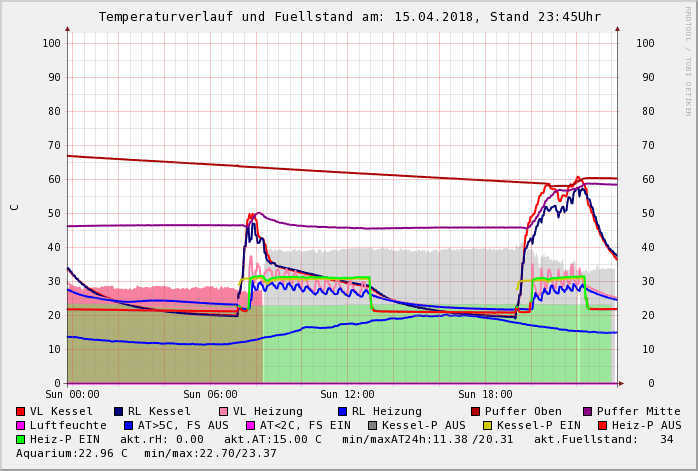Click the purple Puffer Mitte legend swatch
The width and height of the screenshot is (698, 471).
(x=587, y=411)
